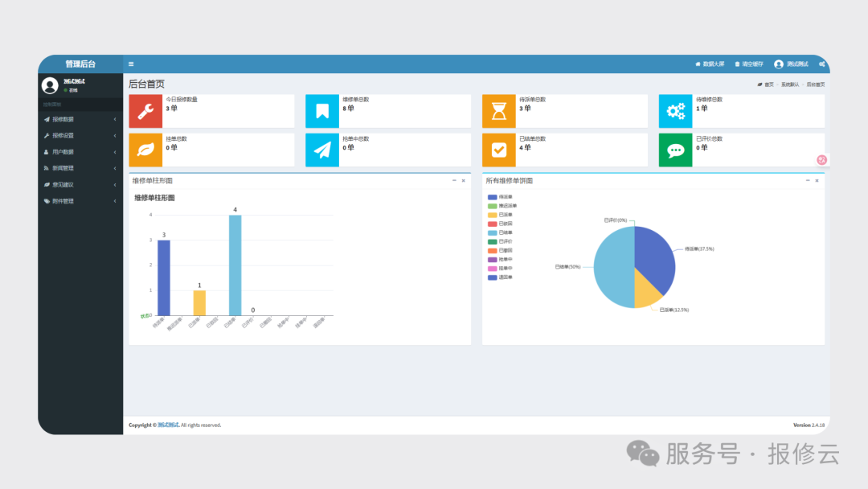Expand the 报修数据 sidebar menu
The image size is (868, 489).
tap(80, 119)
